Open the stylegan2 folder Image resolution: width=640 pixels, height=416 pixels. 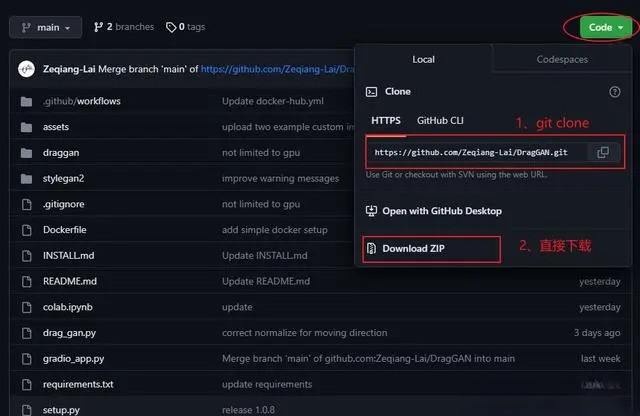point(63,178)
